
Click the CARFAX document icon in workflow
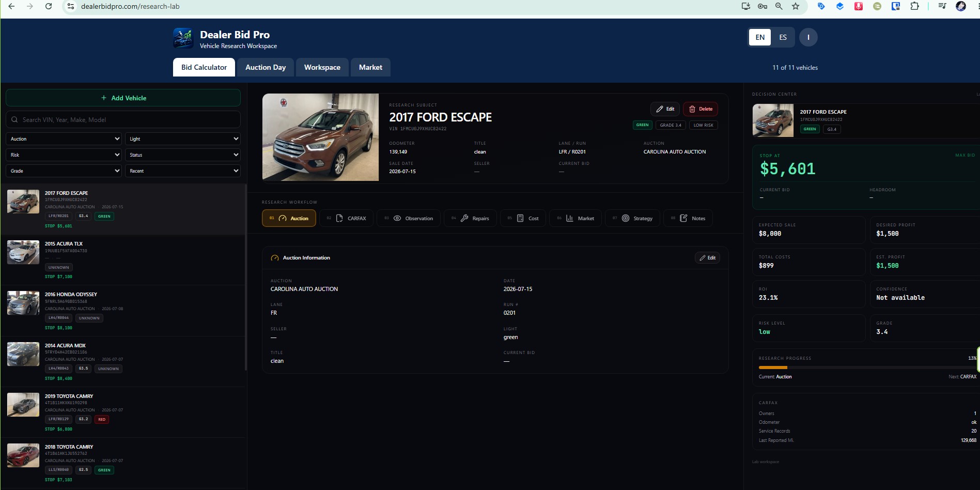[x=339, y=218]
